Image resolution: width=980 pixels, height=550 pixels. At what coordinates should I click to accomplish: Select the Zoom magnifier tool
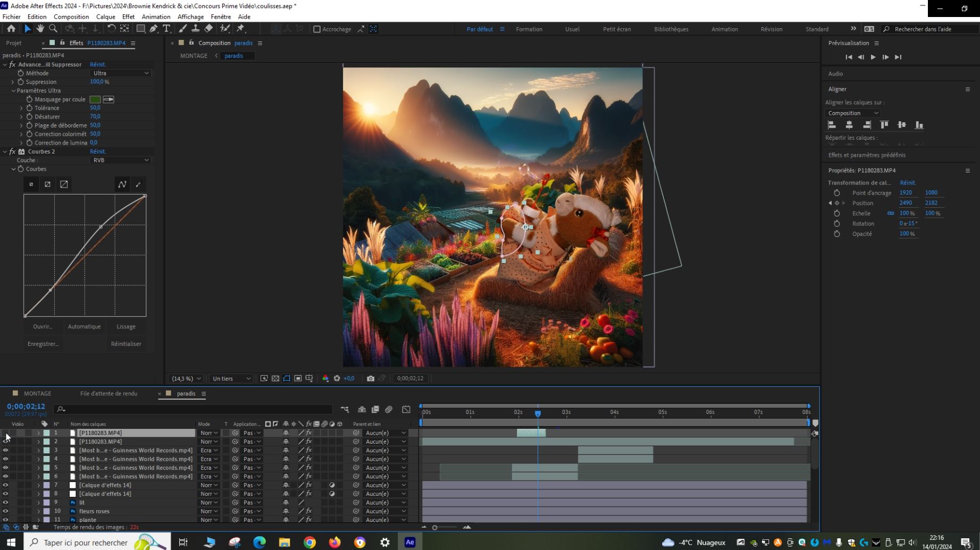(53, 29)
